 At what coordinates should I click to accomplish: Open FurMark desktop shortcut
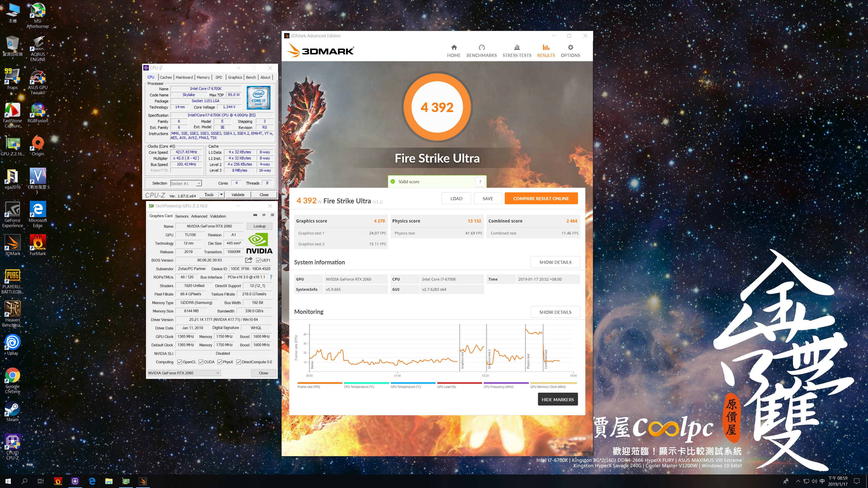pyautogui.click(x=38, y=245)
